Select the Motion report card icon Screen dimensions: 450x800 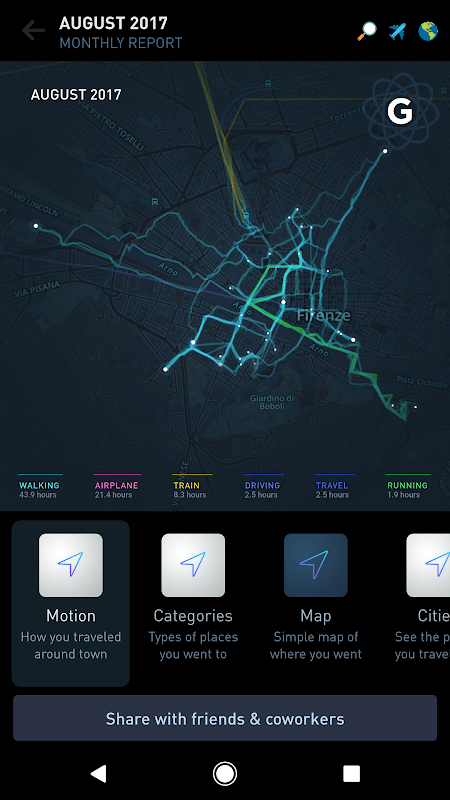(x=71, y=565)
